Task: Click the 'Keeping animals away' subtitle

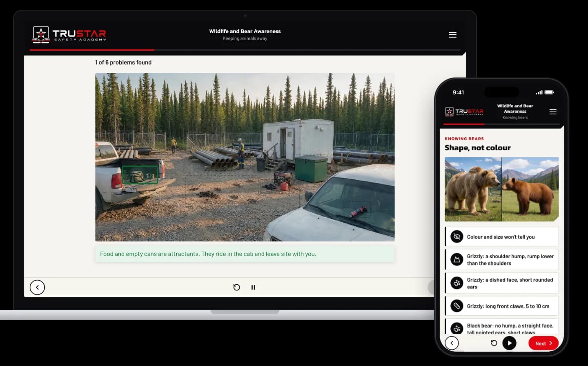Action: [x=245, y=38]
